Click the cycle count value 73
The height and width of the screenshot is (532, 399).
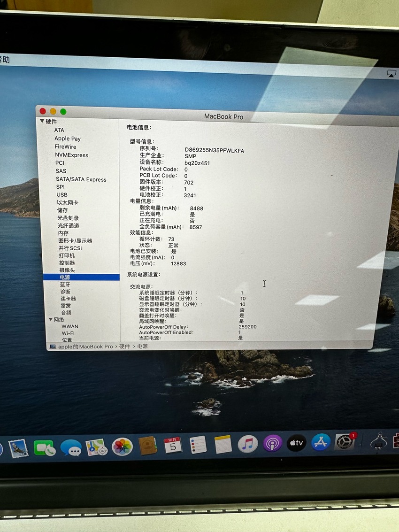[x=171, y=239]
